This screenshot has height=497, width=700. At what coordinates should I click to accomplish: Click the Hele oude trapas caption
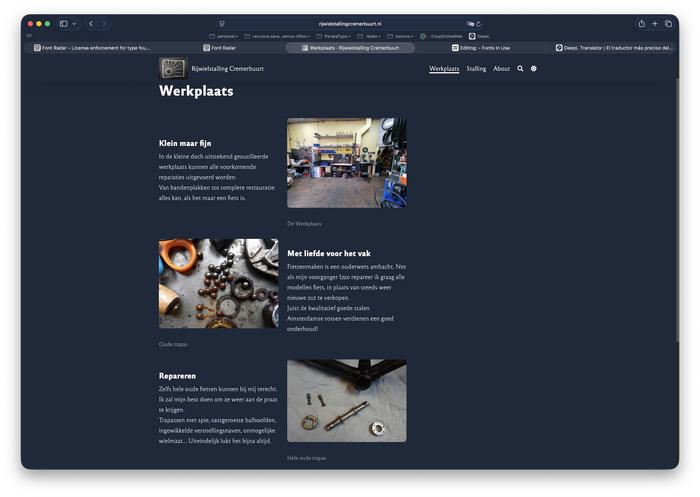(x=307, y=458)
